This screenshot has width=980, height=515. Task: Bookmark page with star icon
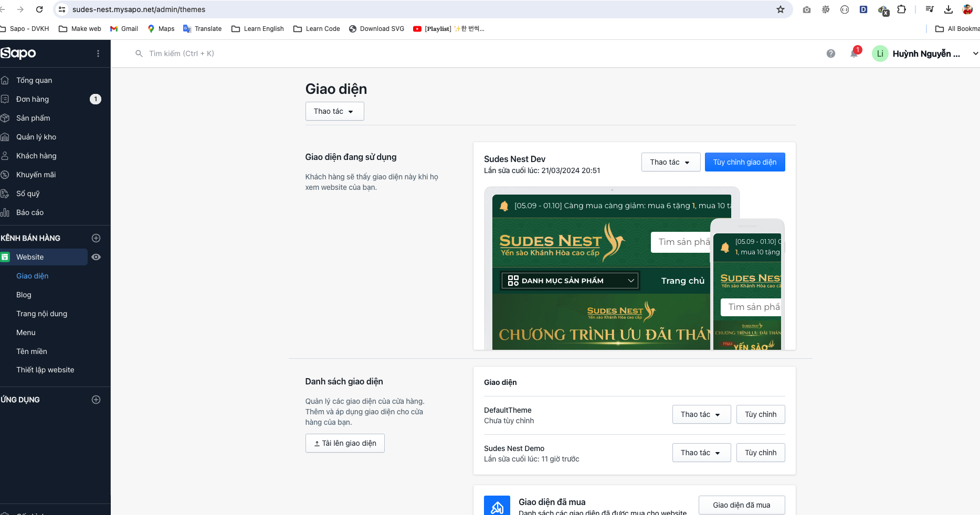(781, 9)
